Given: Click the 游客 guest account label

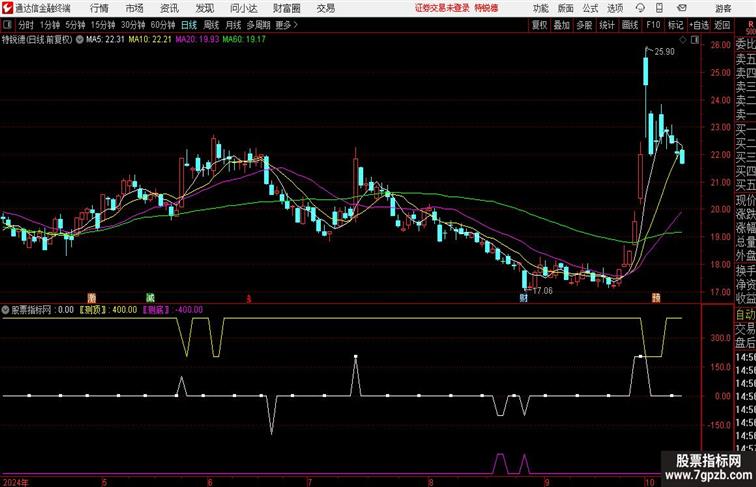Looking at the screenshot, I should point(723,8).
